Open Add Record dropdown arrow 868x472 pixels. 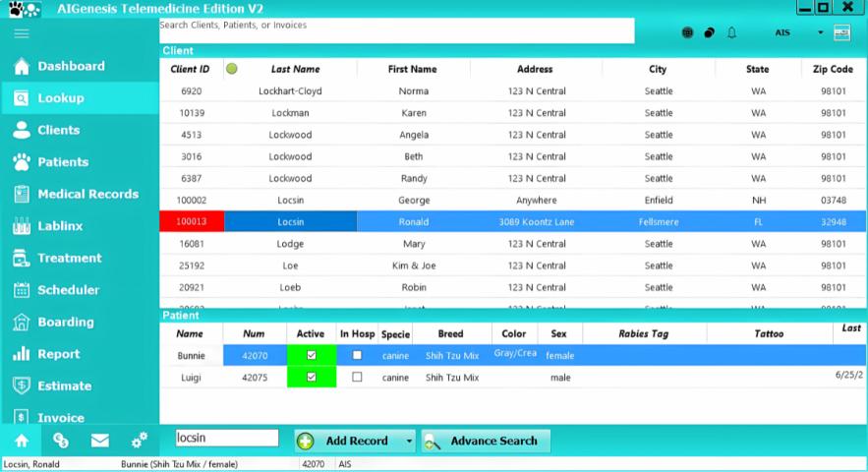[409, 442]
